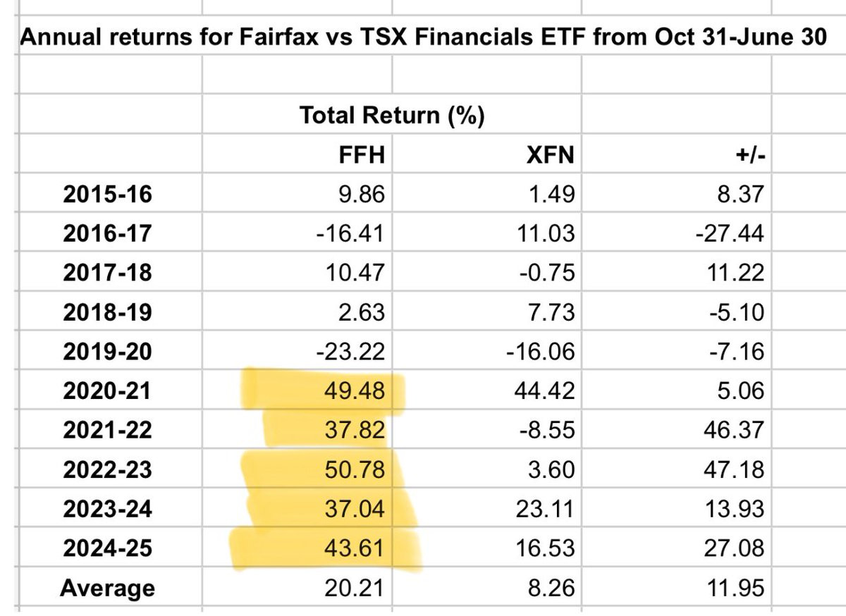846x616 pixels.
Task: Select the 2015-16 row label
Action: [x=106, y=194]
